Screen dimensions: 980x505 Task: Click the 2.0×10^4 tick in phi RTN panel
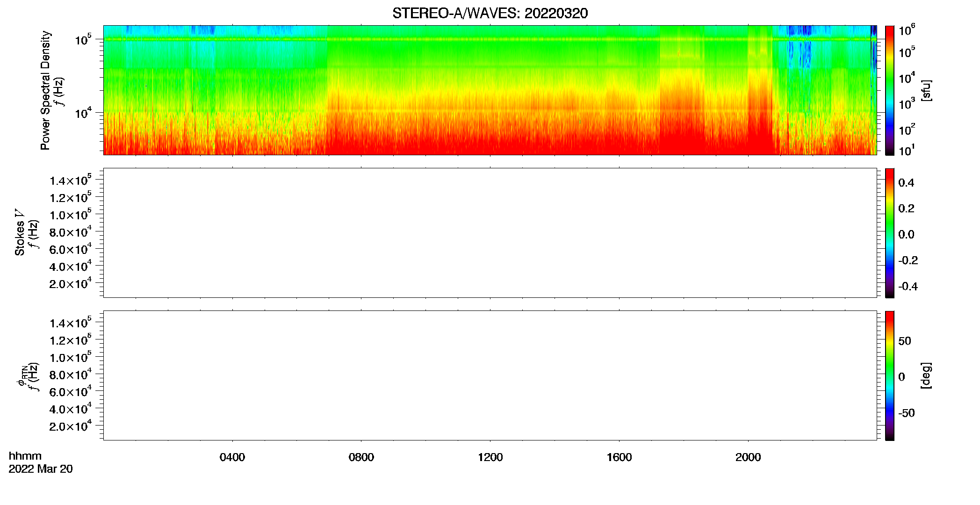tap(71, 426)
